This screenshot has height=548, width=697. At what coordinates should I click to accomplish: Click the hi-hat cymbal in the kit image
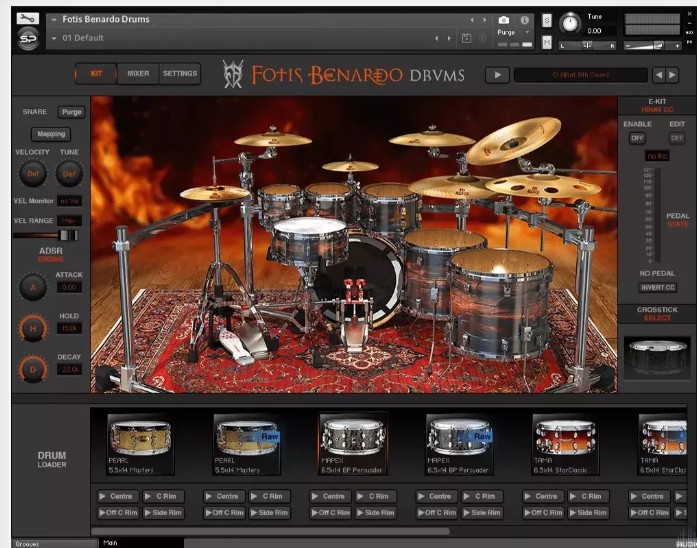[x=215, y=192]
